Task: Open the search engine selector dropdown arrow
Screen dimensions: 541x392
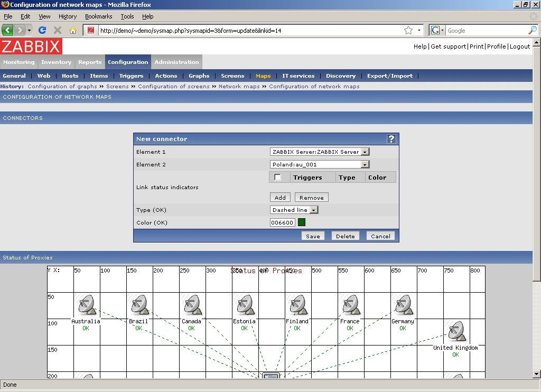Action: coord(442,30)
